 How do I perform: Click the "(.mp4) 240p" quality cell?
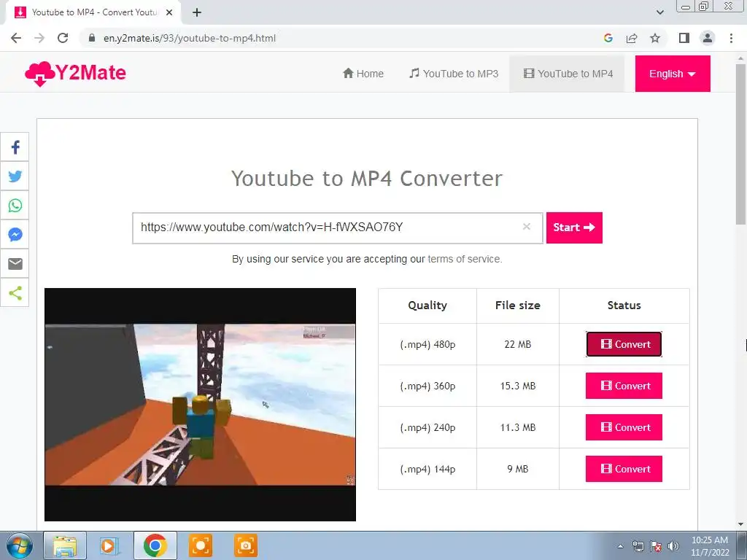(427, 427)
